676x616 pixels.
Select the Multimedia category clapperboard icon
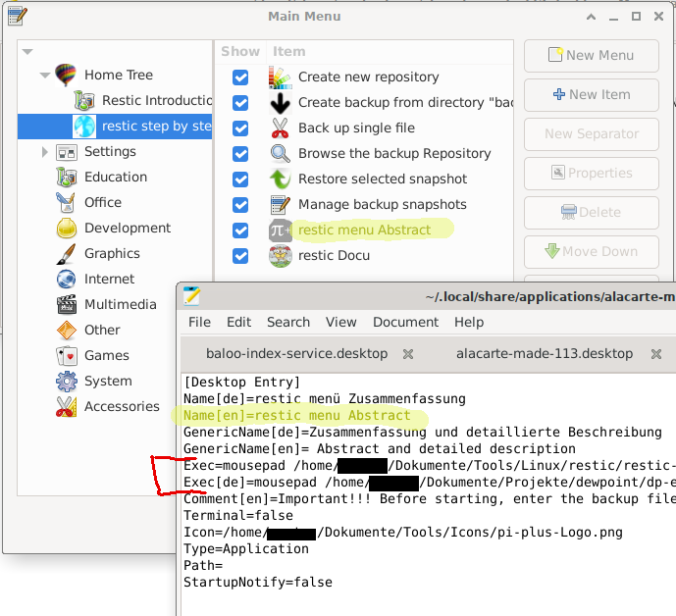click(x=67, y=305)
